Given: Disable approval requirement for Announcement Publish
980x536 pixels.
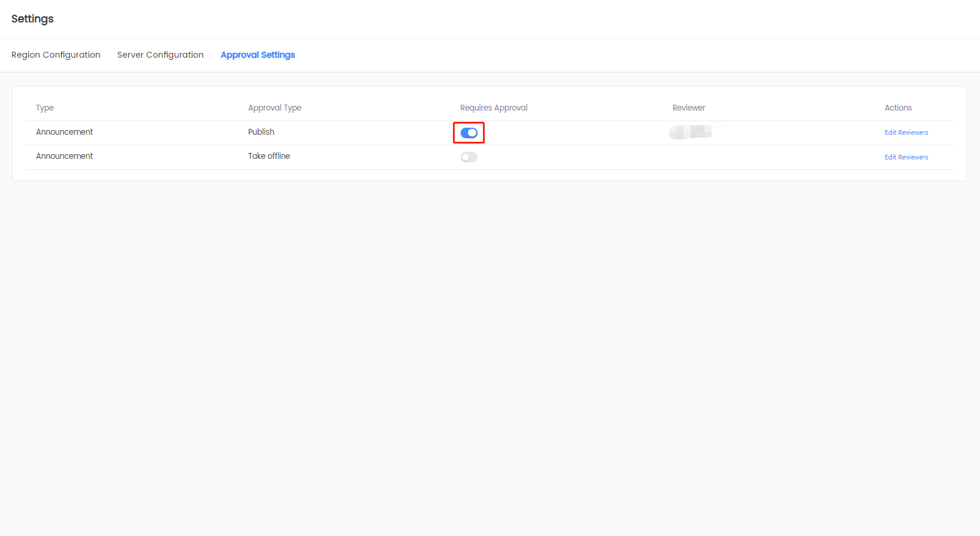Looking at the screenshot, I should (469, 133).
